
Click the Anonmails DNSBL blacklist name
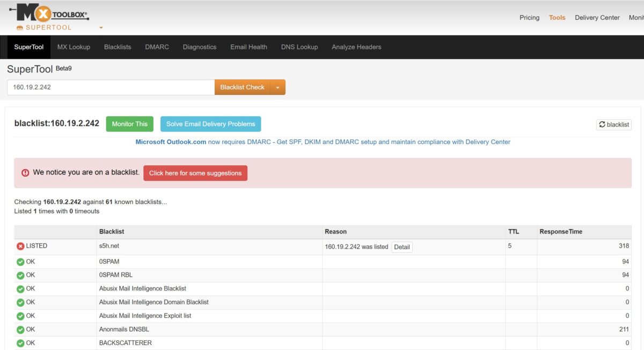[124, 330]
